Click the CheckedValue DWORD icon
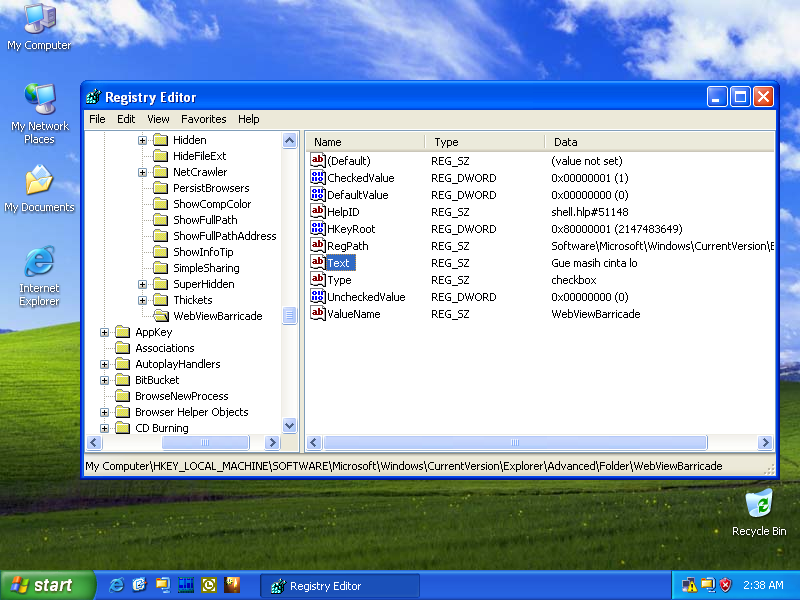This screenshot has height=600, width=800. 317,178
